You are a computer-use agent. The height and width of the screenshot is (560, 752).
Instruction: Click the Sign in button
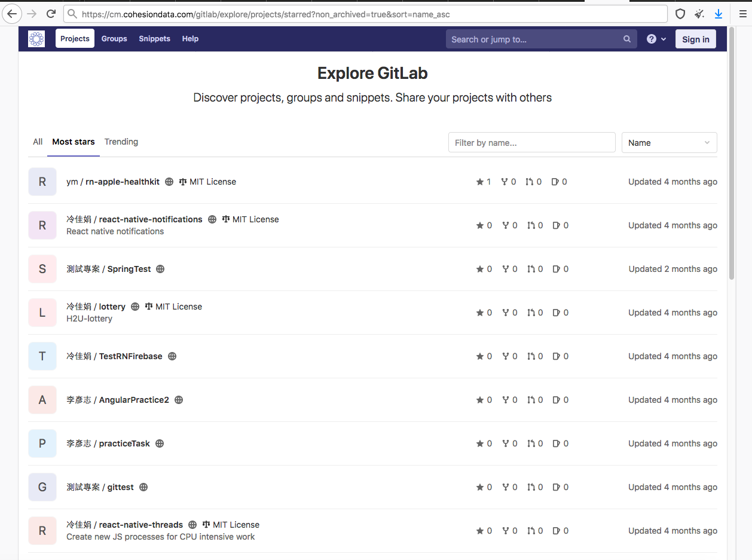696,39
